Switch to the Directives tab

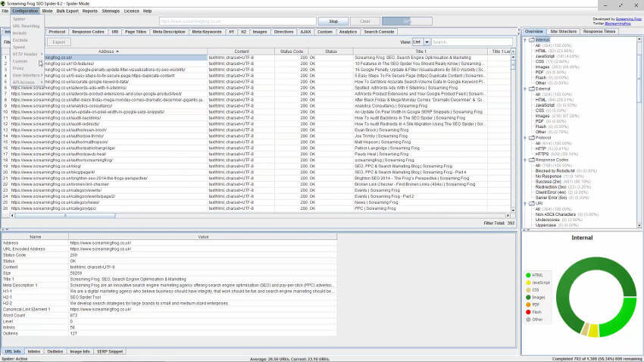click(x=283, y=32)
